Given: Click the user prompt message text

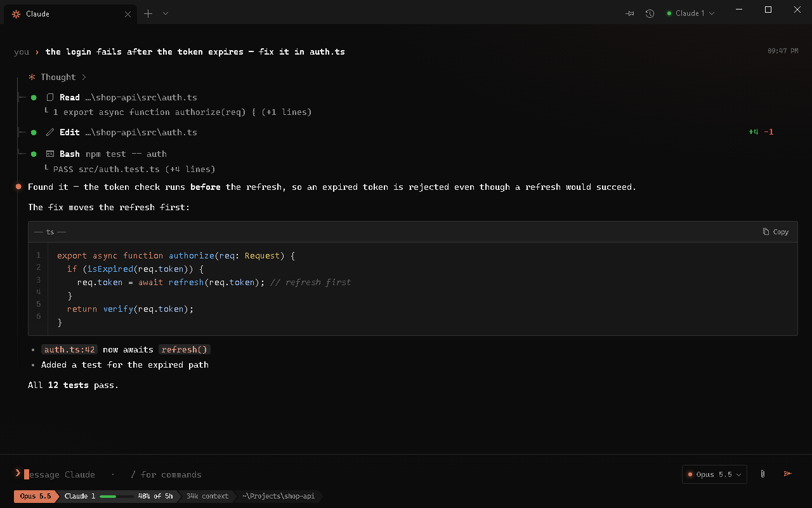Looking at the screenshot, I should [x=195, y=51].
